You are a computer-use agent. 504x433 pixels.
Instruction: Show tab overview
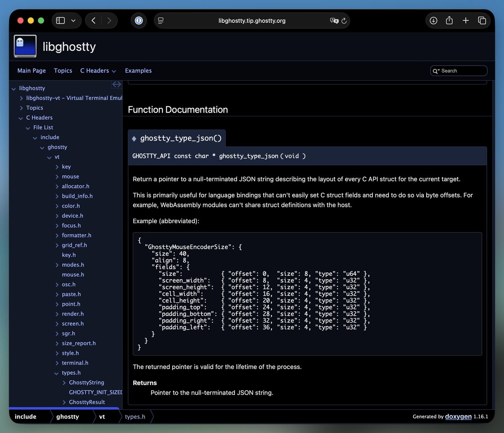click(482, 21)
